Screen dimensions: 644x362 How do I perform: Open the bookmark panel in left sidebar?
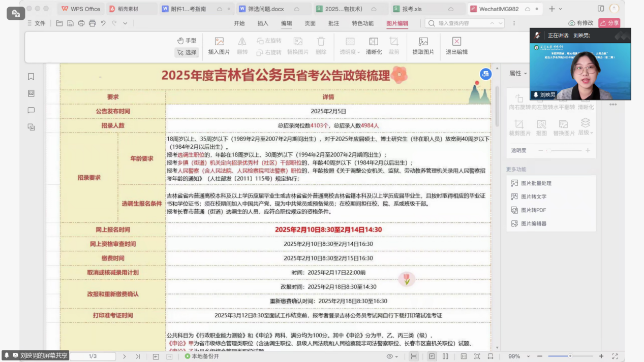click(x=31, y=77)
